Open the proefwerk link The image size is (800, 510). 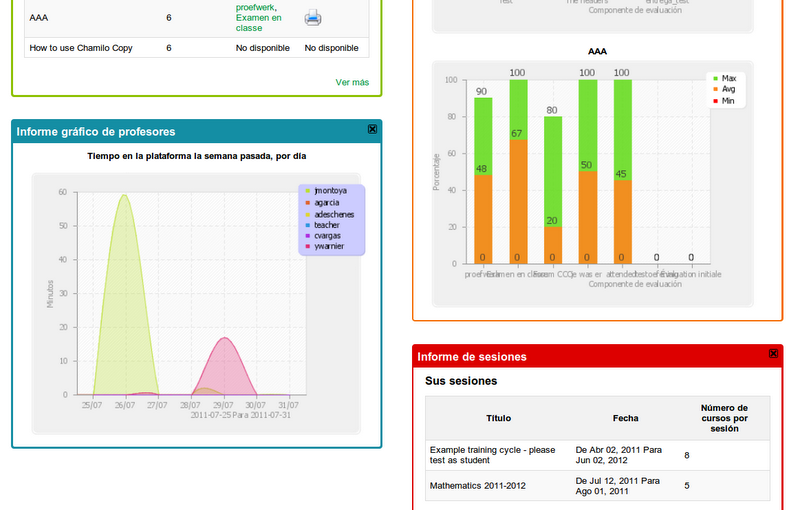coord(255,7)
